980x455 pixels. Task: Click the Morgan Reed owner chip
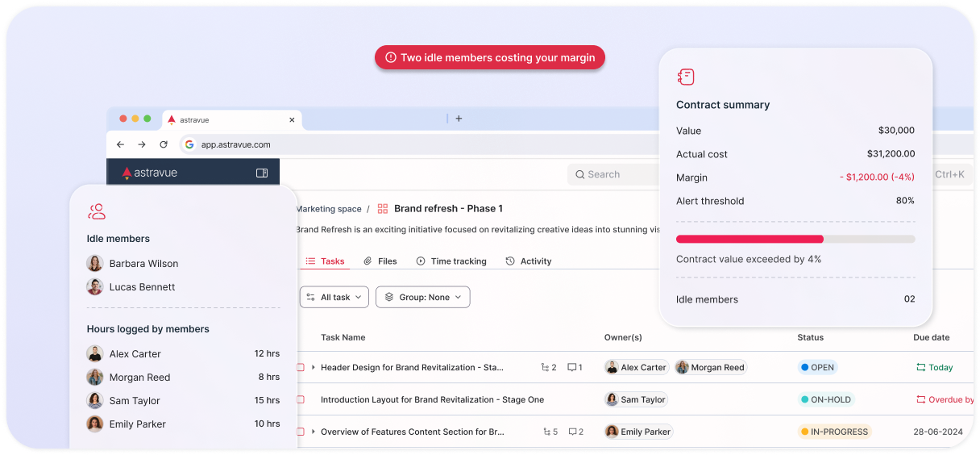click(711, 367)
